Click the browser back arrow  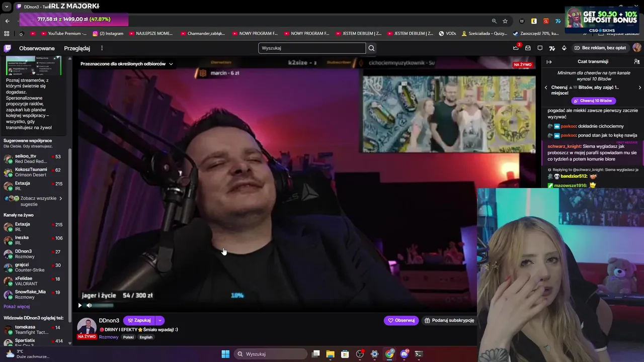pyautogui.click(x=7, y=21)
